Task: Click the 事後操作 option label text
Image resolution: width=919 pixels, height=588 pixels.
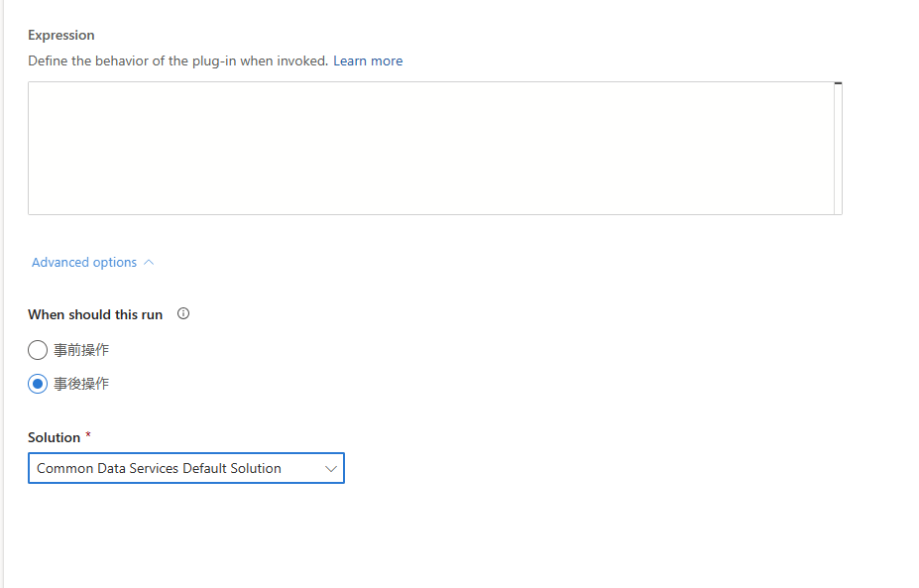Action: coord(81,384)
